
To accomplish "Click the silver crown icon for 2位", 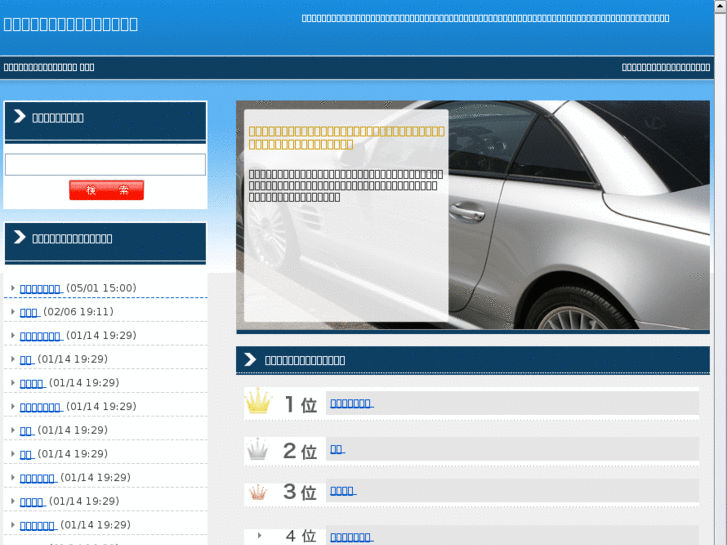I will 257,449.
